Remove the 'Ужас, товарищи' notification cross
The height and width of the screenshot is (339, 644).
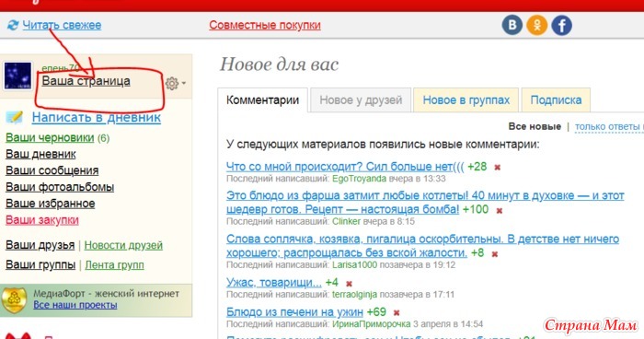click(349, 284)
